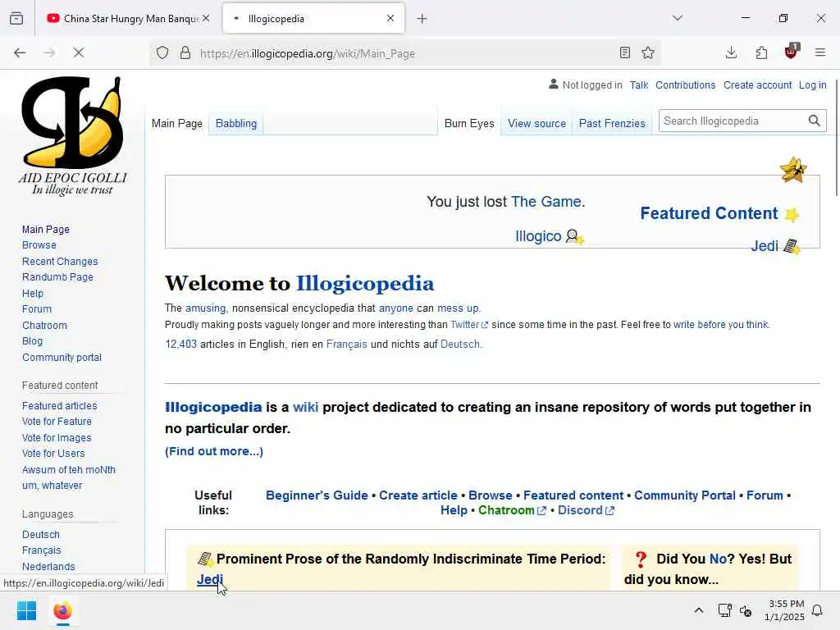Close the Illogicopedia tab
Viewport: 840px width, 630px height.
tap(390, 18)
